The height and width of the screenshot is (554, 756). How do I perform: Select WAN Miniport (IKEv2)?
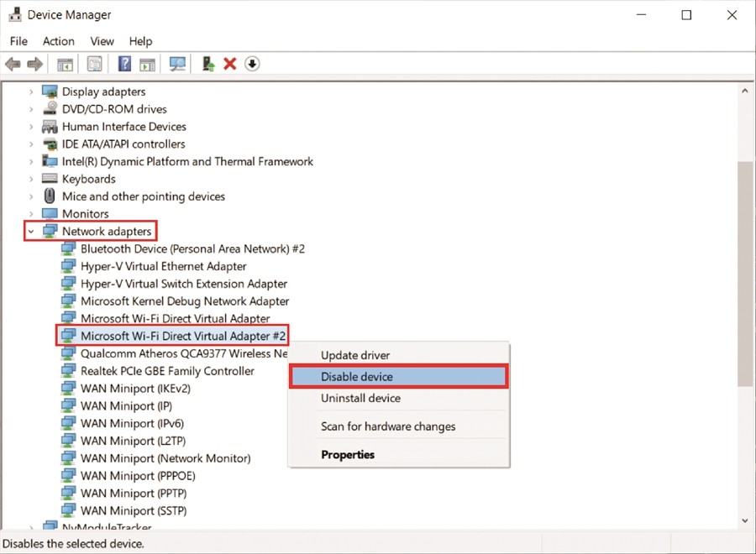(x=135, y=389)
